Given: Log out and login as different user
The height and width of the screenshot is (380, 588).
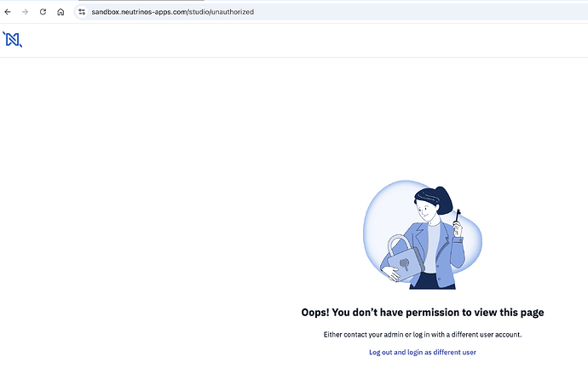Looking at the screenshot, I should (423, 352).
